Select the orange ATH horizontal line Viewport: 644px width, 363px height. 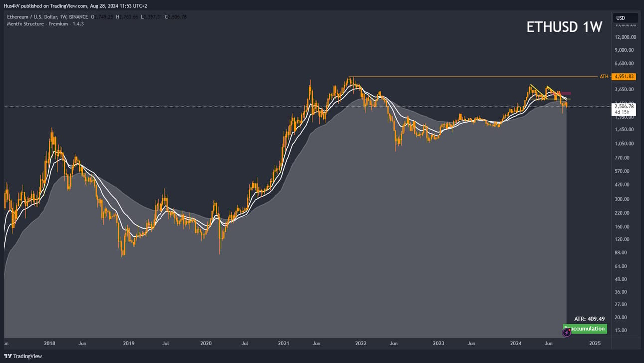pyautogui.click(x=474, y=77)
